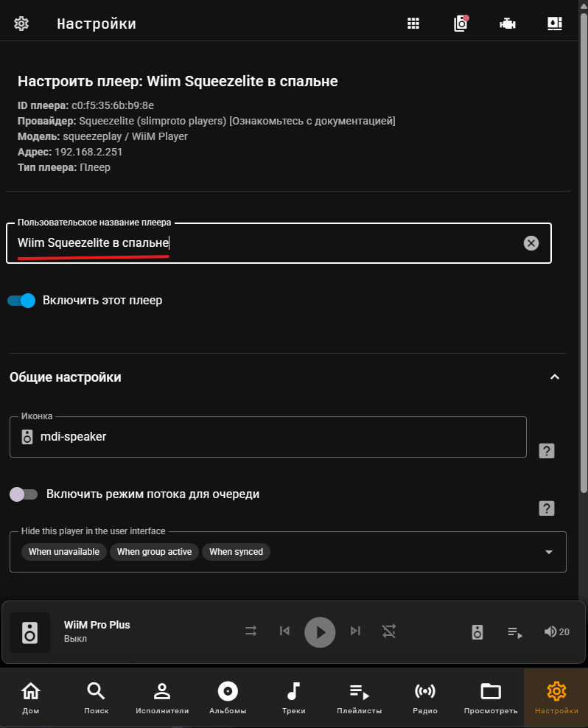
Task: Open the Просмотреть tab
Action: click(x=491, y=698)
